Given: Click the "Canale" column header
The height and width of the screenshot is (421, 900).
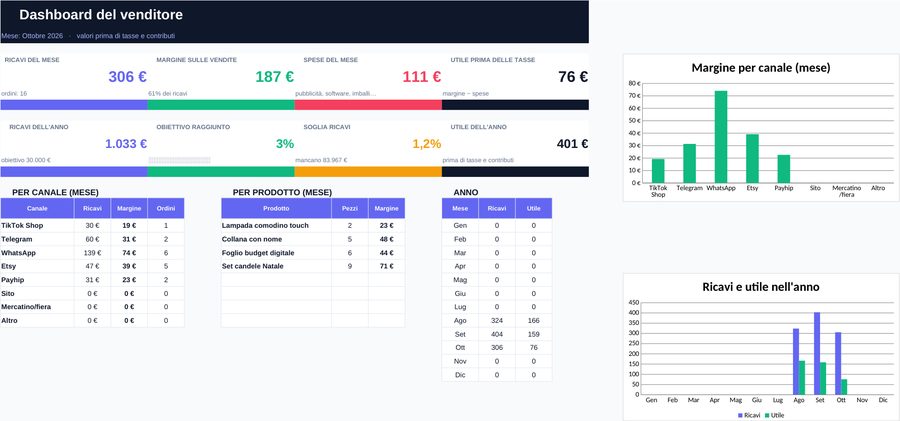Looking at the screenshot, I should point(37,208).
